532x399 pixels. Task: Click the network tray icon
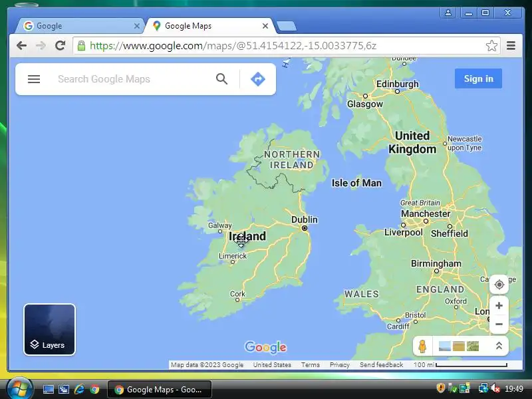(x=483, y=388)
